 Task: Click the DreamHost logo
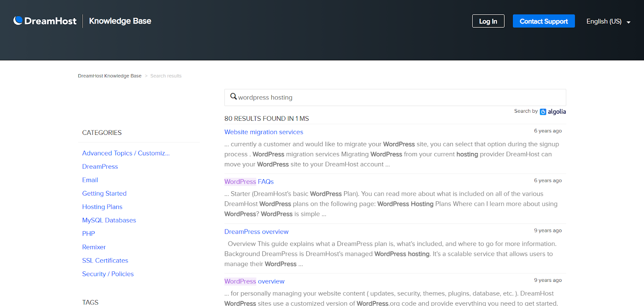(x=45, y=21)
